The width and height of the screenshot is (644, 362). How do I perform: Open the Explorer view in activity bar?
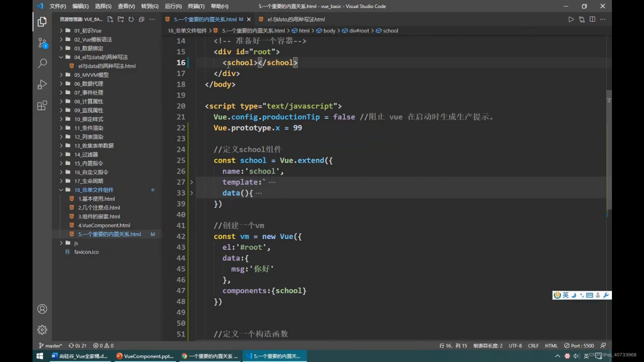pos(42,22)
